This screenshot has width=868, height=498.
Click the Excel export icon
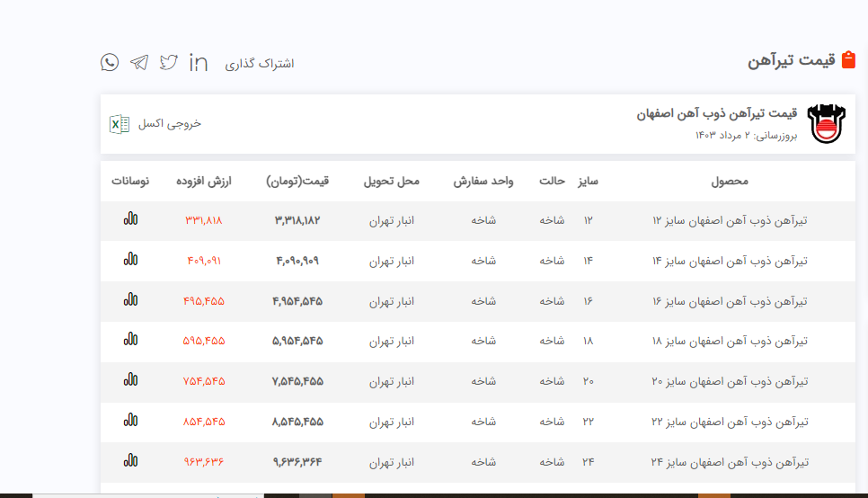tap(120, 124)
